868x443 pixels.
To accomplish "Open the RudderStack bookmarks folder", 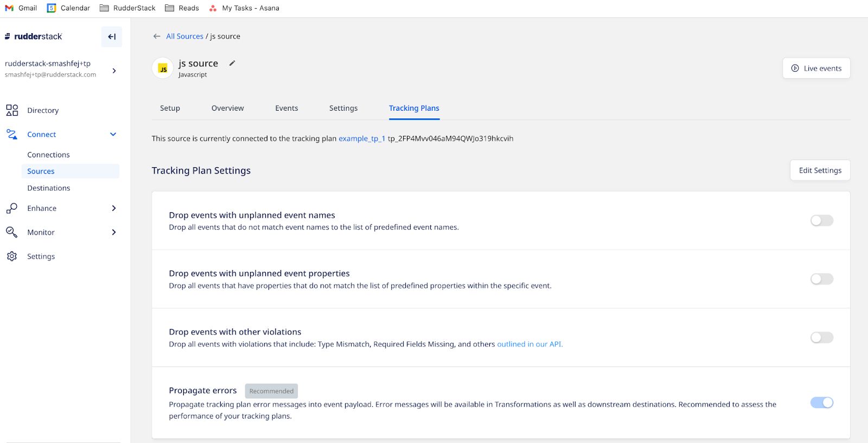I will point(127,8).
